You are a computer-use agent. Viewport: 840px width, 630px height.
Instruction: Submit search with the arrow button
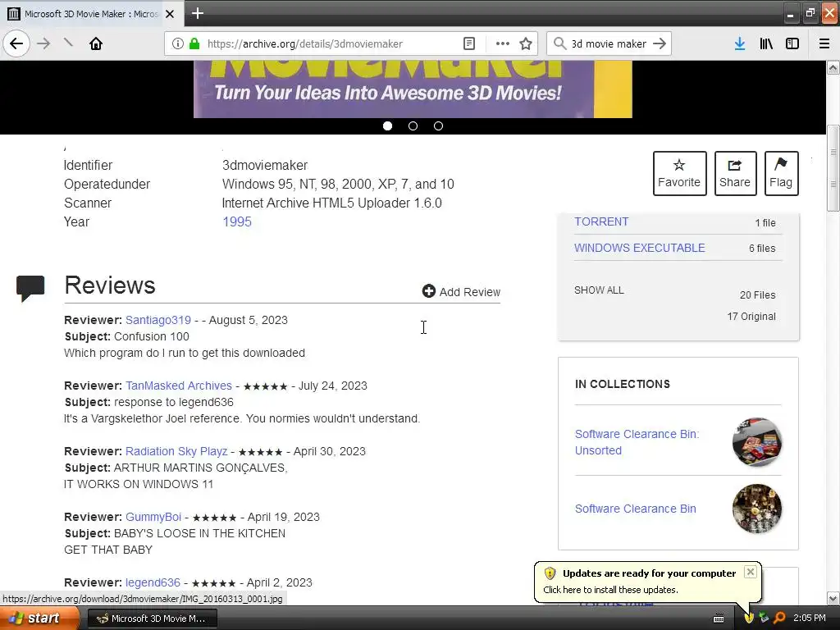pos(660,43)
